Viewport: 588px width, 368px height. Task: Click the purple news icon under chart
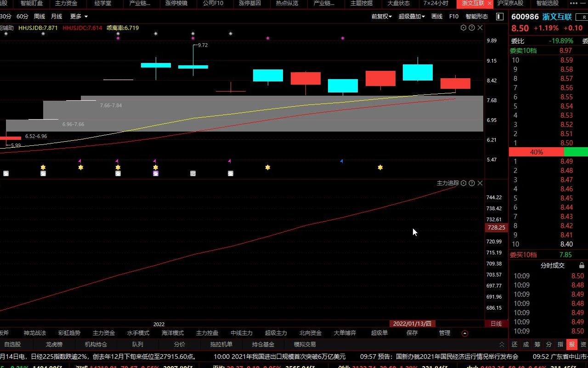(x=156, y=173)
